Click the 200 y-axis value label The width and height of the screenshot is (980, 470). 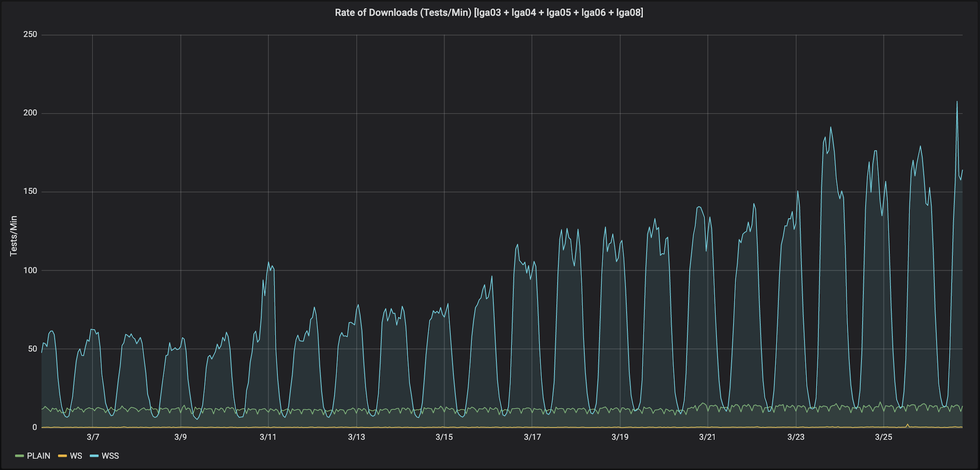click(30, 113)
